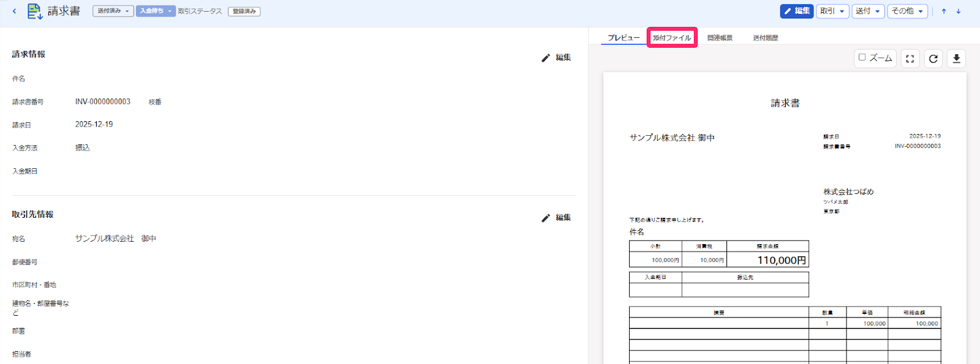980x364 pixels.
Task: Edit the 取引先情報 section
Action: click(556, 218)
